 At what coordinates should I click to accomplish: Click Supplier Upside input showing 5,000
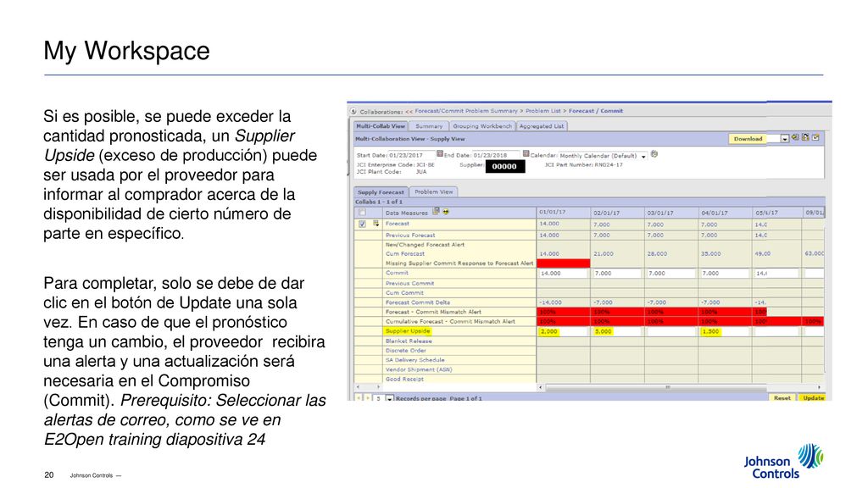(x=617, y=331)
